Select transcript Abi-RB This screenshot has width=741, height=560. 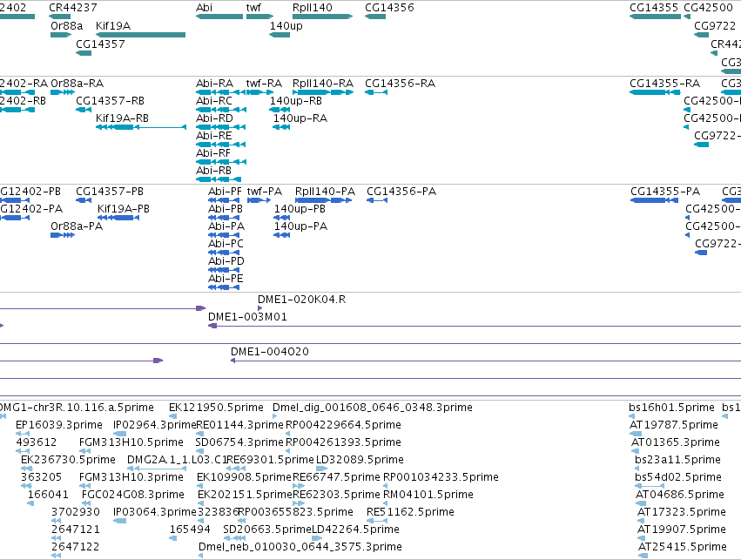(219, 179)
